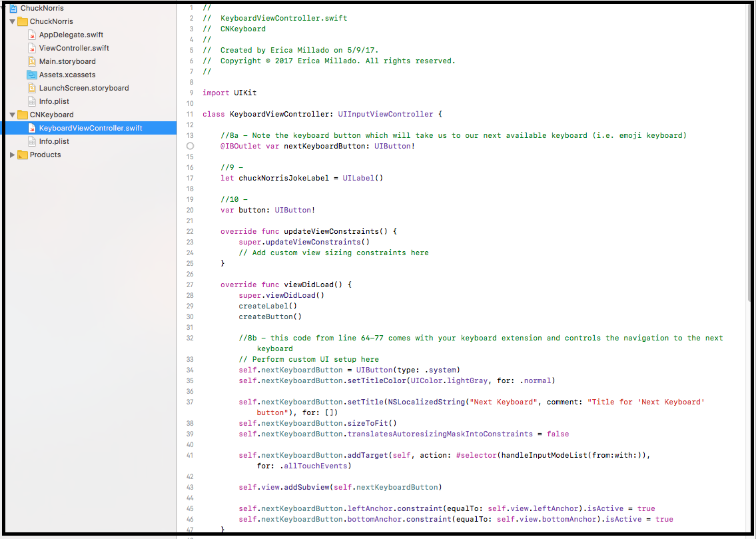This screenshot has width=756, height=539.
Task: Select the KeyboardViewController.swift row
Action: (x=89, y=128)
